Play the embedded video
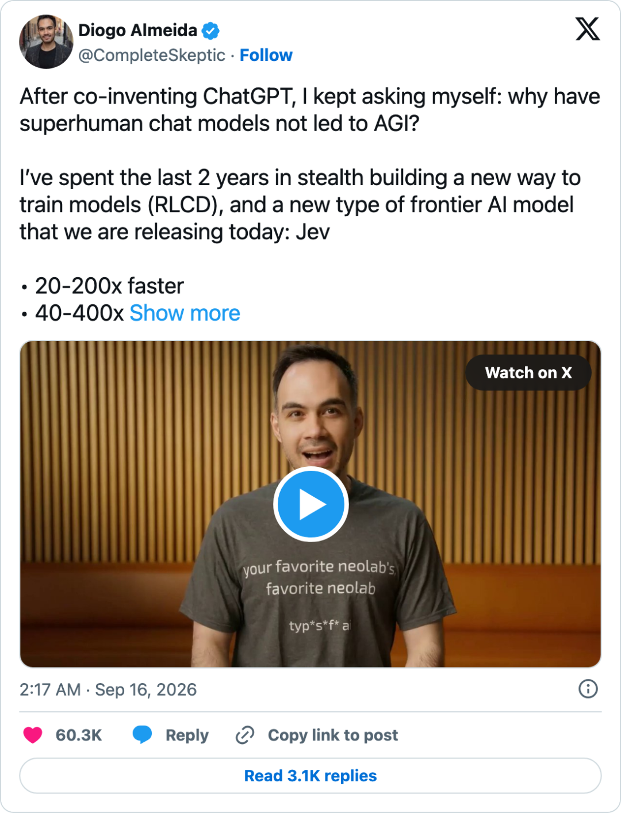621x840 pixels. pos(311,504)
